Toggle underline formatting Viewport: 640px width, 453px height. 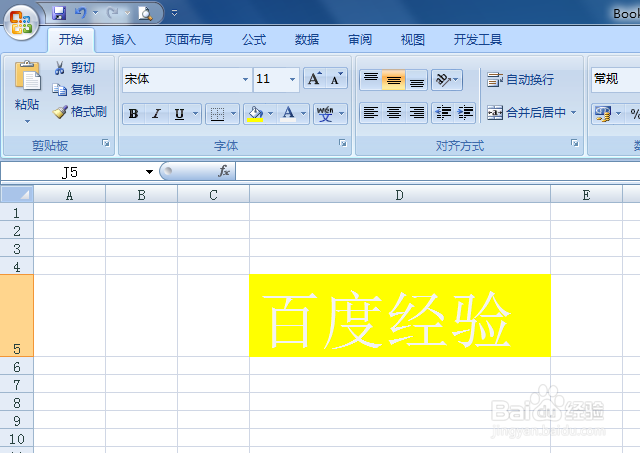click(179, 113)
